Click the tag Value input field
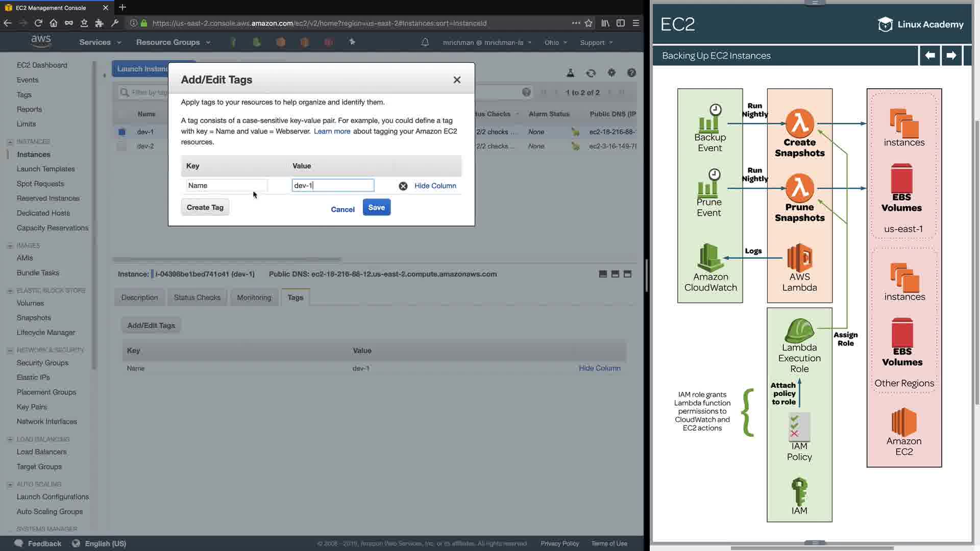Screen dimensions: 980x551 332,185
